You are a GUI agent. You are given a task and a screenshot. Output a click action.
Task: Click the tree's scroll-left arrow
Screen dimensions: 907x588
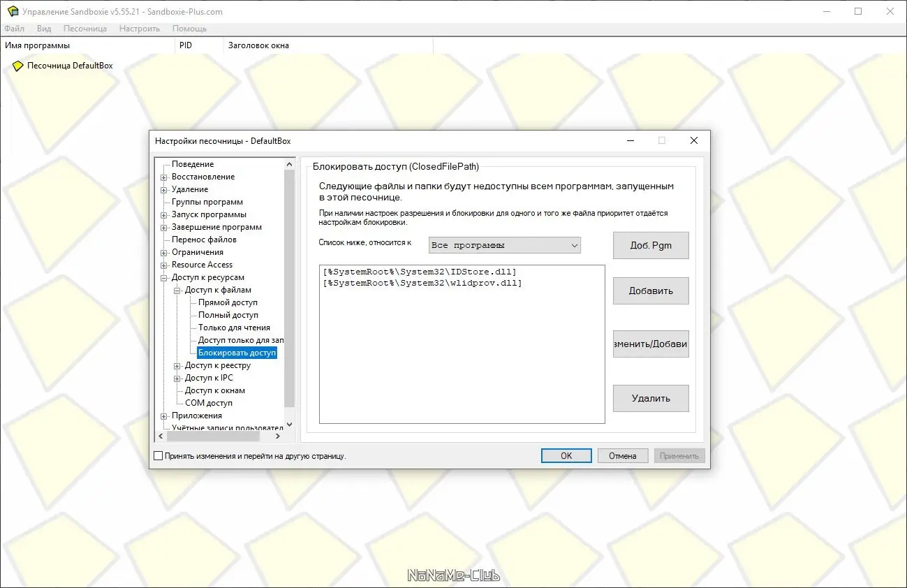160,436
